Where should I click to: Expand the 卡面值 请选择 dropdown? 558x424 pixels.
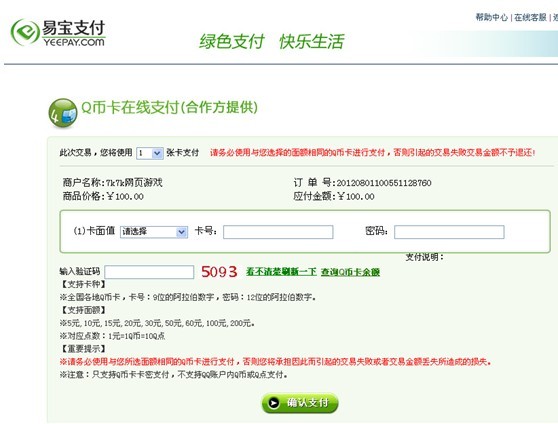coord(154,232)
